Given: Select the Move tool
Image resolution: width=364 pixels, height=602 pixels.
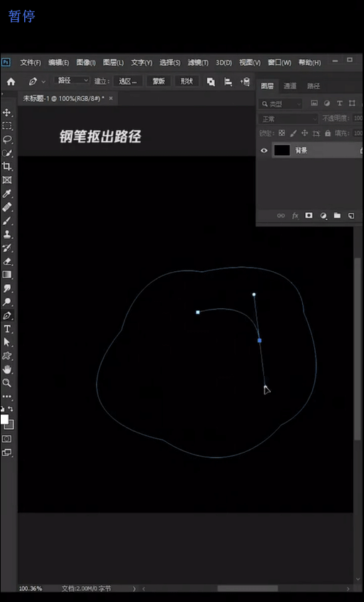Looking at the screenshot, I should click(6, 112).
